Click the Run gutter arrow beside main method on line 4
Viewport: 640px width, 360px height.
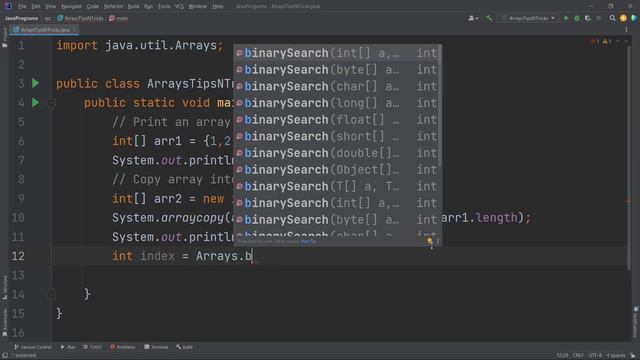tap(36, 102)
